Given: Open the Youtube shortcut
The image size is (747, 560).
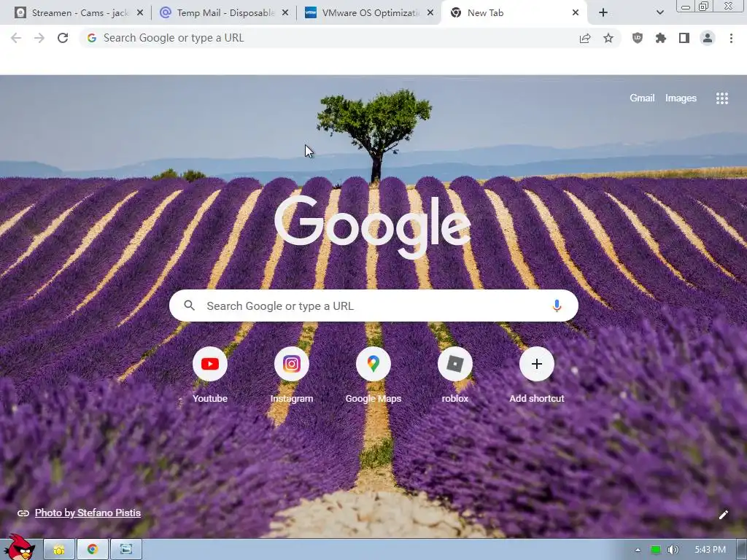Looking at the screenshot, I should [210, 375].
